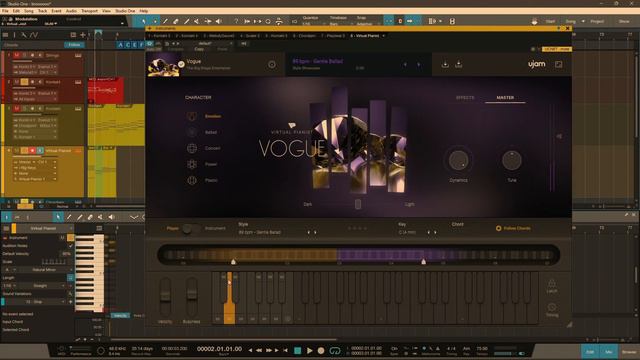
Task: Click the second download preset icon
Action: point(458,64)
